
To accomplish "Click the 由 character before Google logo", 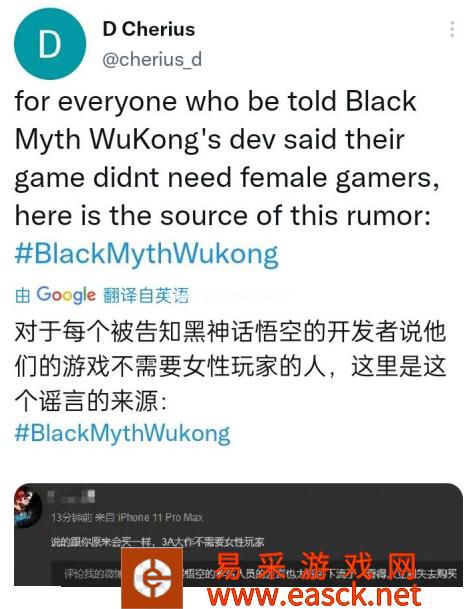I will pos(23,296).
